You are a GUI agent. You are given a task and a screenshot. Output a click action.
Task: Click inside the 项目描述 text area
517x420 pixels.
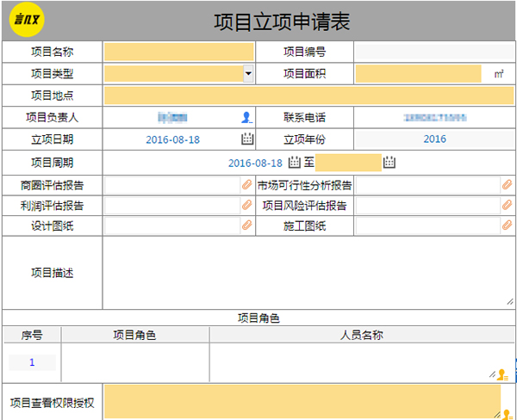pos(308,273)
